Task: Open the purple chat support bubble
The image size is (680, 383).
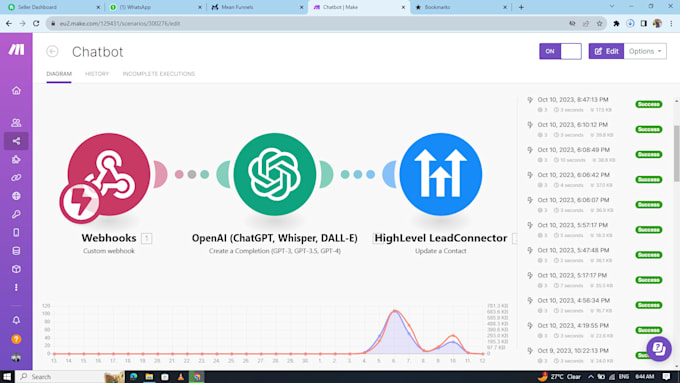Action: pyautogui.click(x=659, y=348)
